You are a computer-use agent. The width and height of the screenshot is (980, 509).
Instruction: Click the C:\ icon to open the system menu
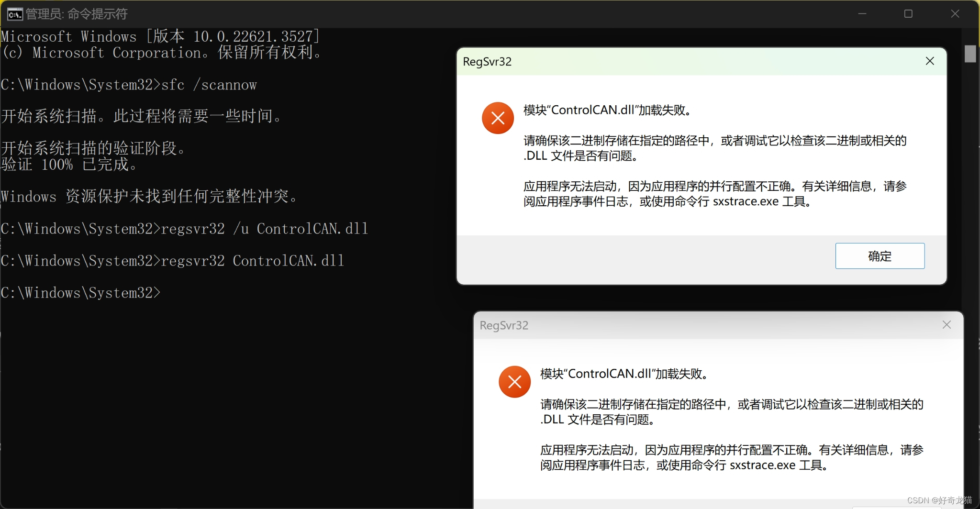tap(14, 14)
